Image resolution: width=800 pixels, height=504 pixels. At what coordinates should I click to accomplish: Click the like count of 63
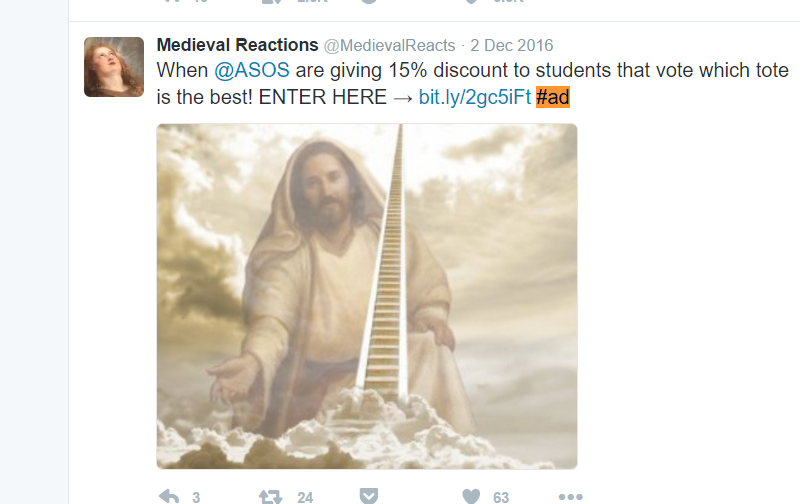click(501, 497)
